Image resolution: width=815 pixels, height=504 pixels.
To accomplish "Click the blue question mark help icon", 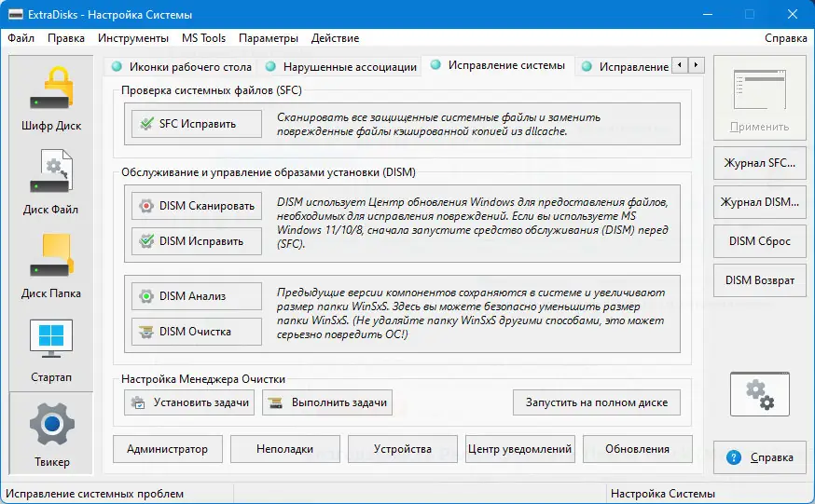I will point(734,457).
